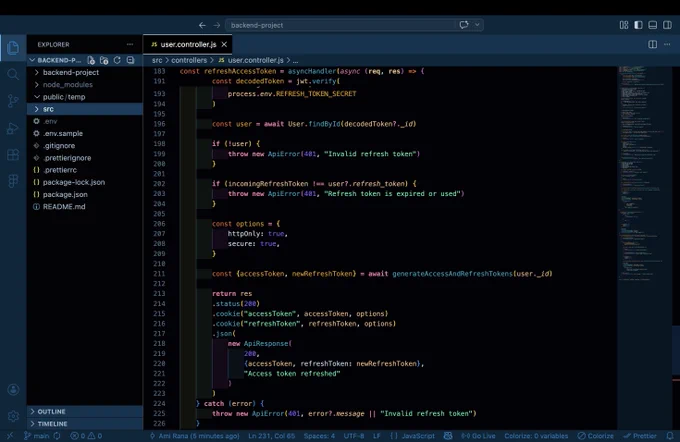The image size is (680, 442).
Task: Toggle the primary sidebar layout button
Action: 638,25
